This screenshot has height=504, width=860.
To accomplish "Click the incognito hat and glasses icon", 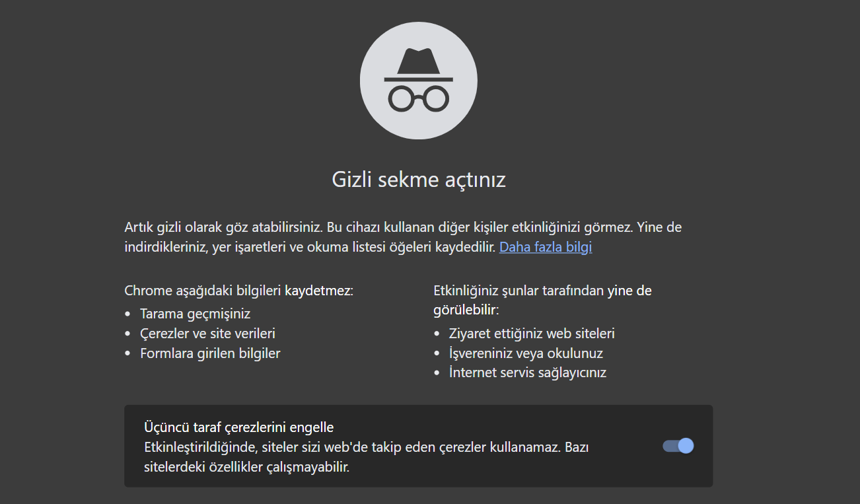I will [419, 81].
